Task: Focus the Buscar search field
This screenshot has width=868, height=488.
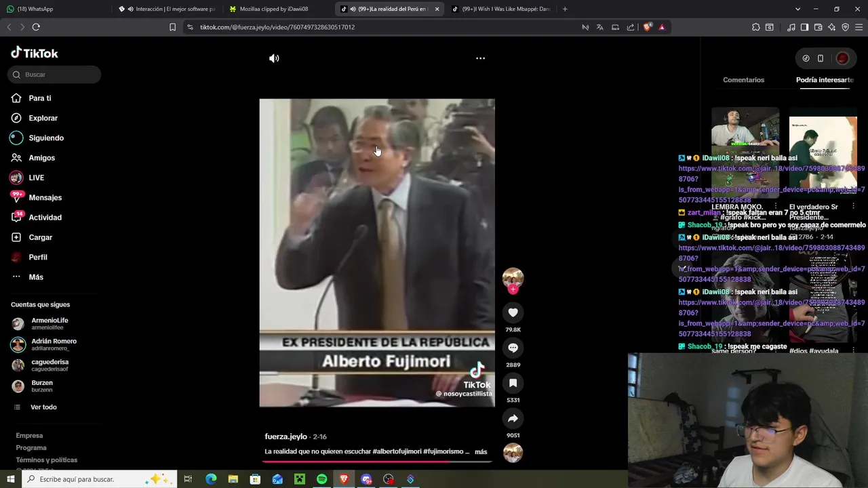Action: 54,75
